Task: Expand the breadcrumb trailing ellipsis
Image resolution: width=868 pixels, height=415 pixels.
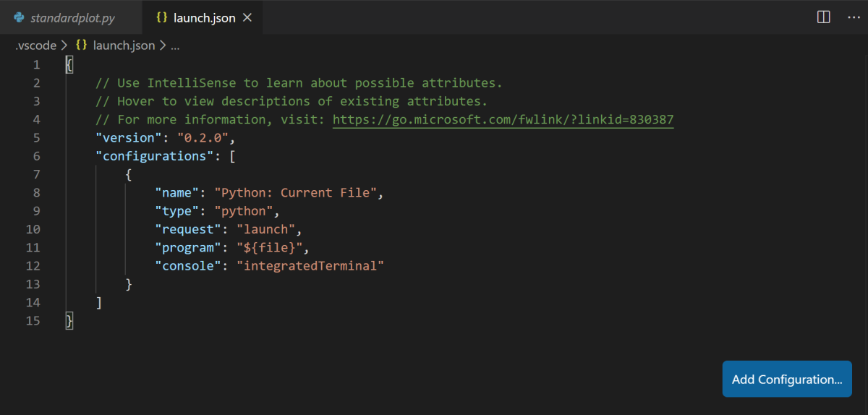Action: (x=174, y=46)
